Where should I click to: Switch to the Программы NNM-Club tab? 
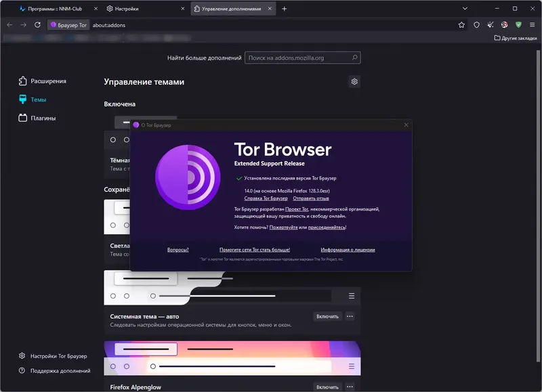55,9
